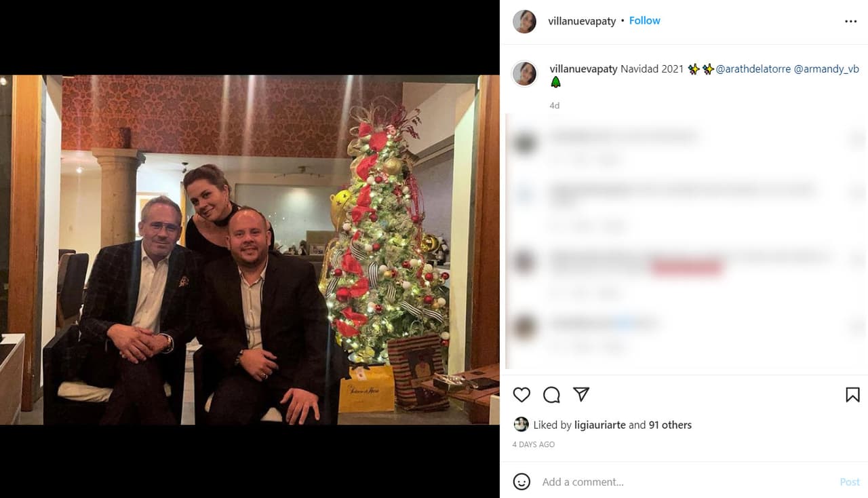Follow villanuevapaty using the Follow link
The width and height of the screenshot is (868, 498).
tap(644, 20)
